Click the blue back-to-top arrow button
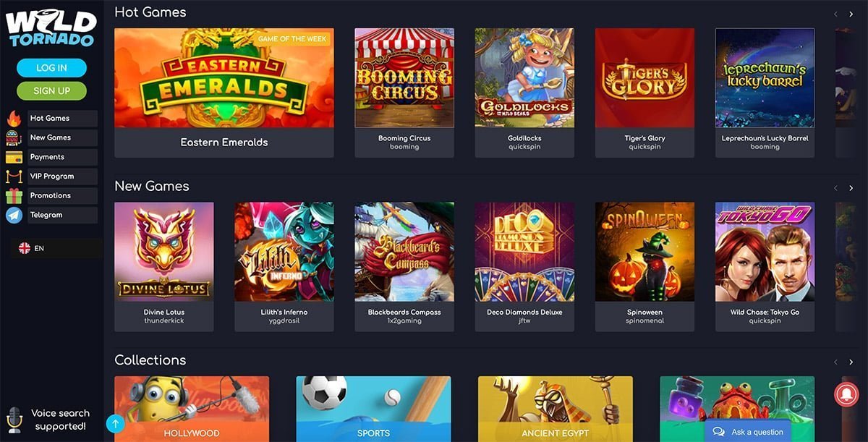Screen dimensions: 868x442 (x=116, y=423)
